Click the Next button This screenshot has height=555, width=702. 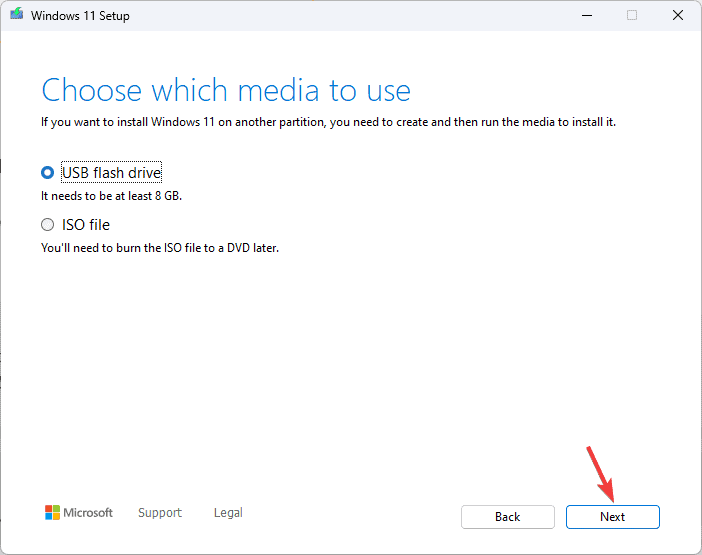click(612, 517)
